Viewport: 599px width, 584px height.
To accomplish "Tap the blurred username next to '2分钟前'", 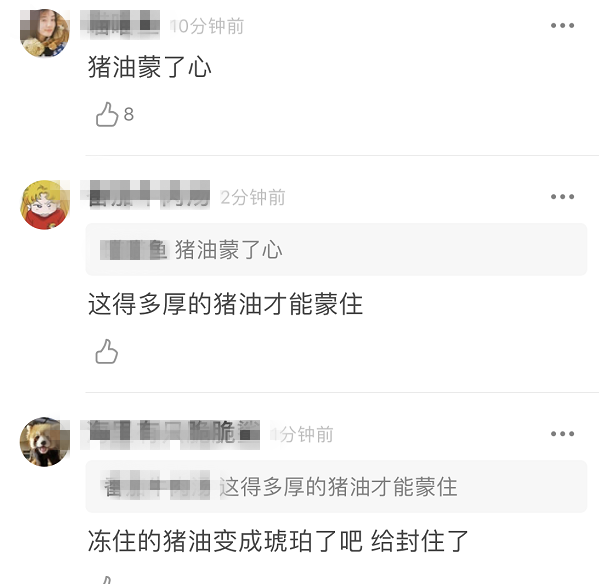I will click(145, 195).
